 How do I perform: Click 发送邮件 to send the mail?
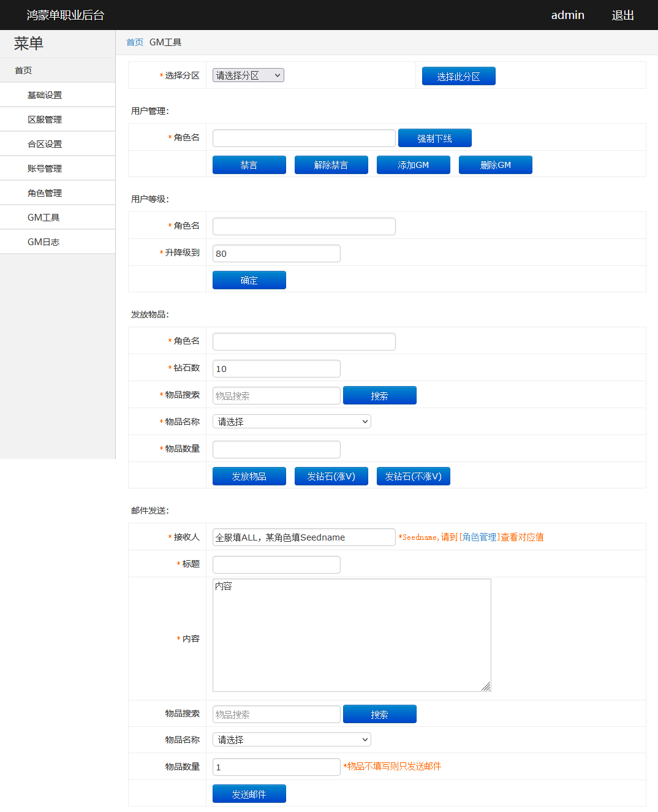tap(249, 793)
